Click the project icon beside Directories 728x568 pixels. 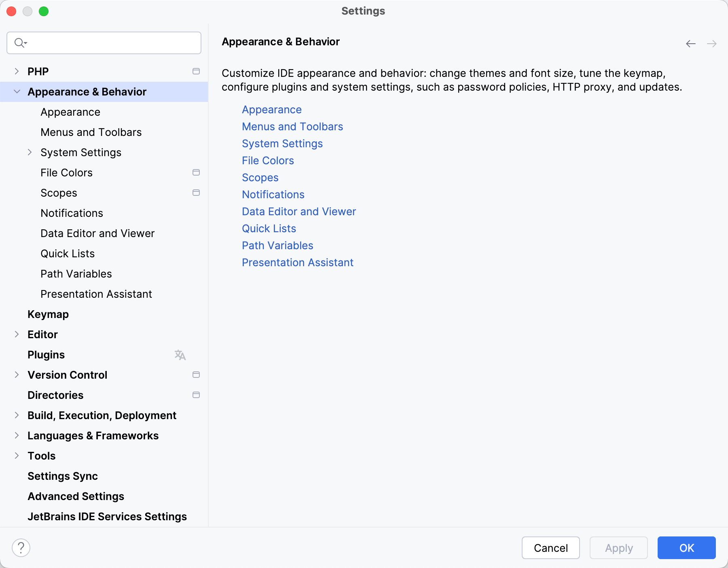pos(197,395)
